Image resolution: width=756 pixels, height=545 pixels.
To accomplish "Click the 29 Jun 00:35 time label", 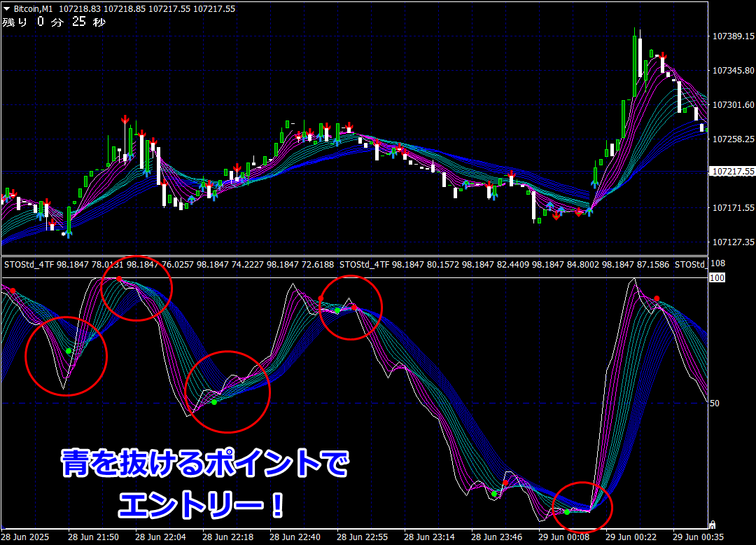I will click(x=698, y=537).
